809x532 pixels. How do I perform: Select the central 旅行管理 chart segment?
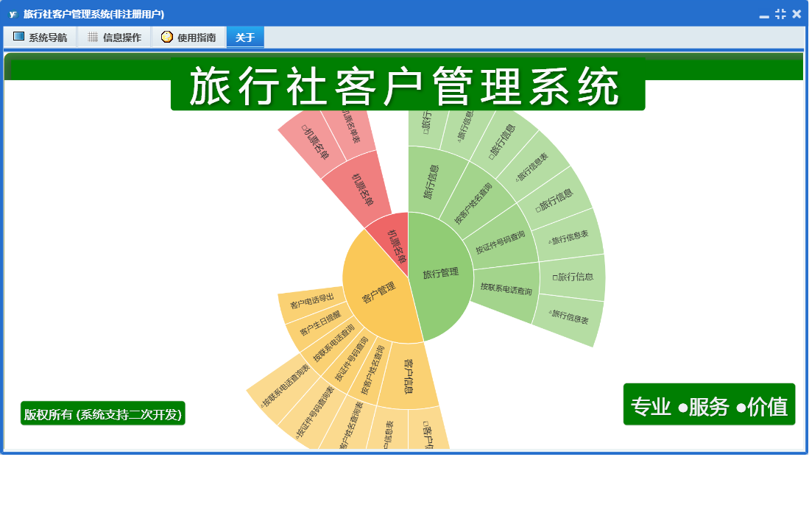point(440,273)
